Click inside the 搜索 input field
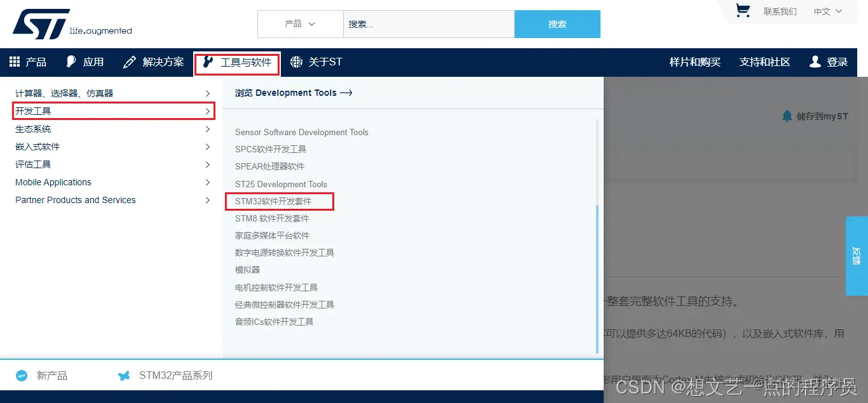Screen dimensions: 868x403 pos(429,23)
